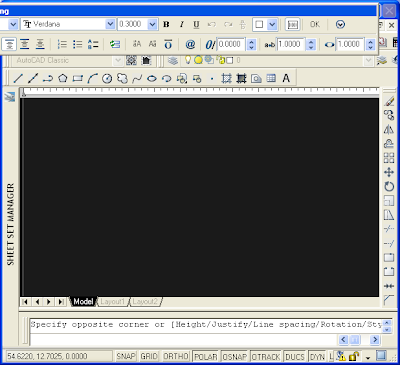Click the layer color swatch
The image size is (400, 365).
coord(230,60)
